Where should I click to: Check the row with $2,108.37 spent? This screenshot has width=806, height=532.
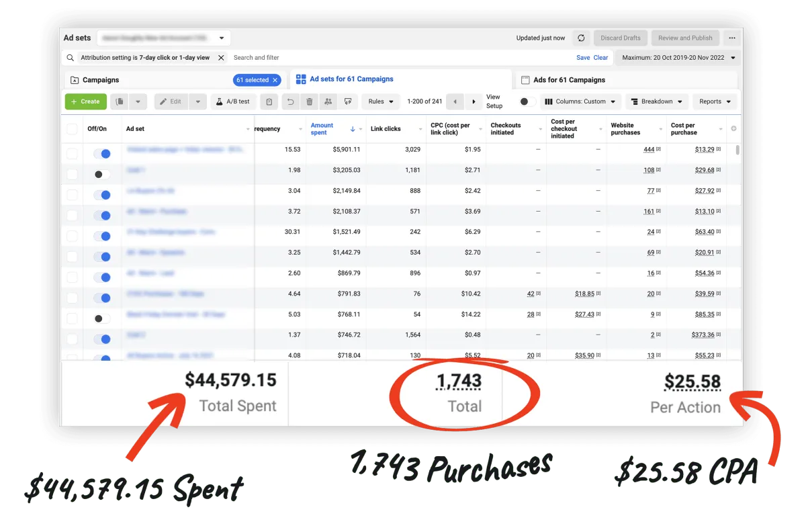click(72, 216)
